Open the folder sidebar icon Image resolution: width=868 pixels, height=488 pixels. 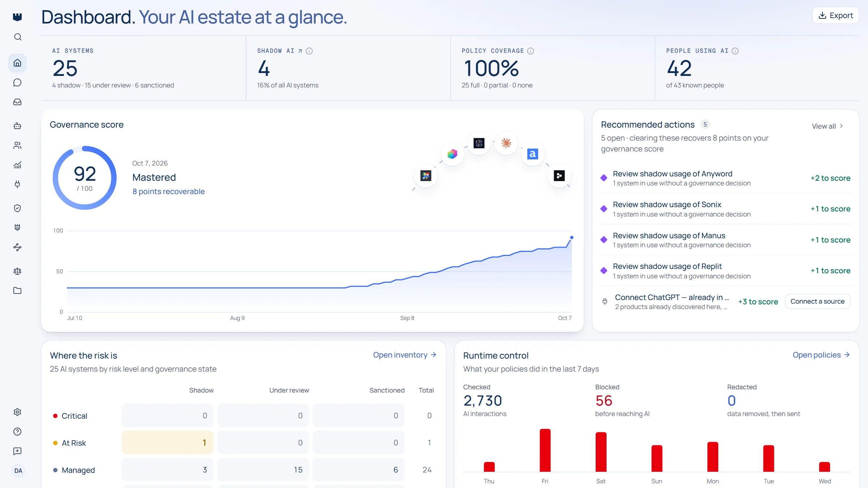[17, 291]
